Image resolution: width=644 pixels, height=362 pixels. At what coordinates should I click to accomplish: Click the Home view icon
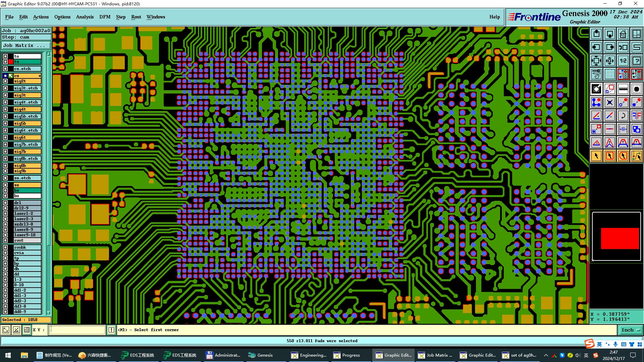(623, 34)
